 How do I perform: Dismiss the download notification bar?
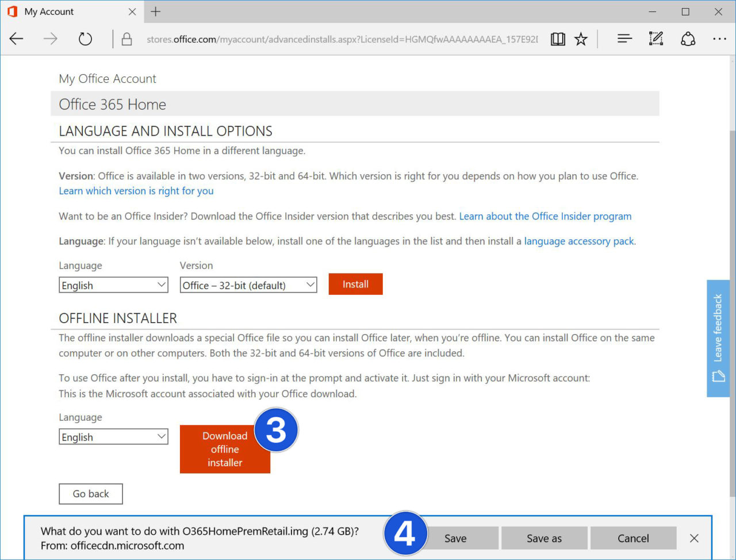click(694, 538)
